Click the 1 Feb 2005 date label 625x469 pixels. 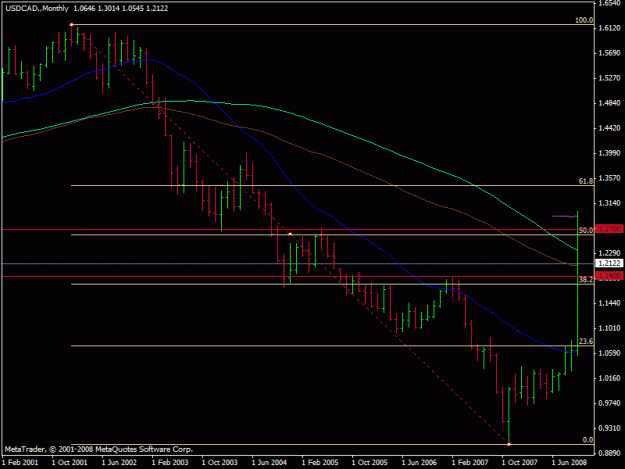coord(320,463)
